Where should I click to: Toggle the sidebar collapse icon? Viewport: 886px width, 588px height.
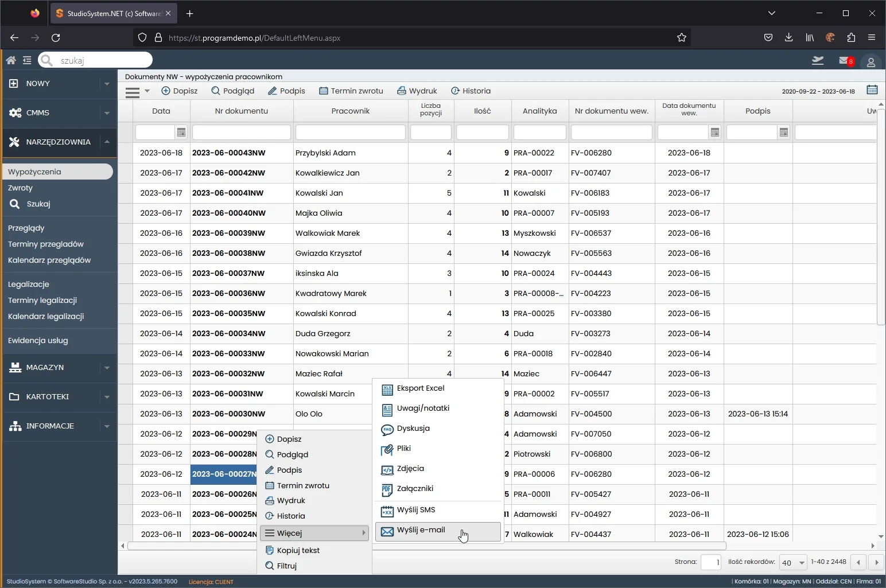pos(27,60)
